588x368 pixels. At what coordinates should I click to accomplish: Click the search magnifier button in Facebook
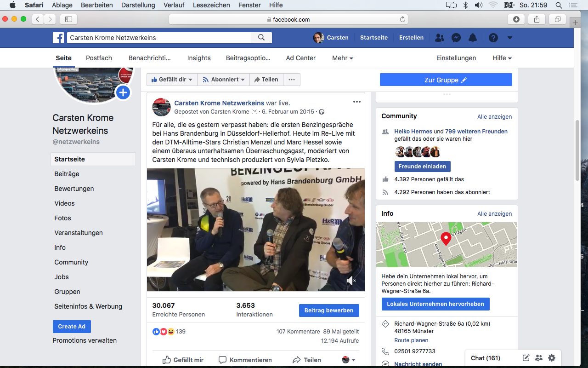point(261,38)
